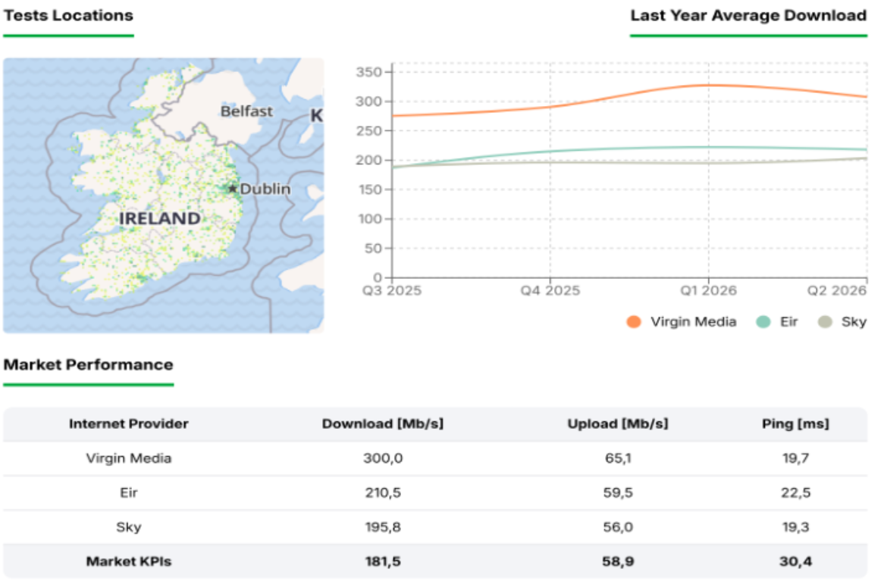Click Sky upload value 56,0
This screenshot has height=588, width=884.
click(x=618, y=527)
